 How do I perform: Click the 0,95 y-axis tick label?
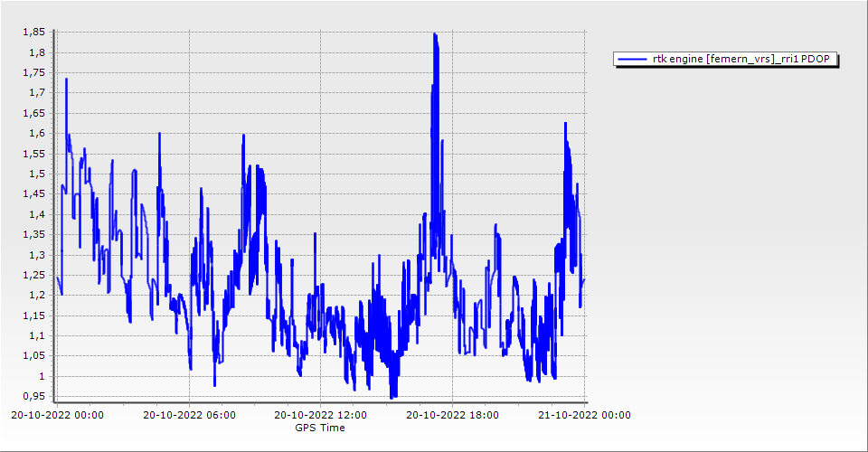33,396
